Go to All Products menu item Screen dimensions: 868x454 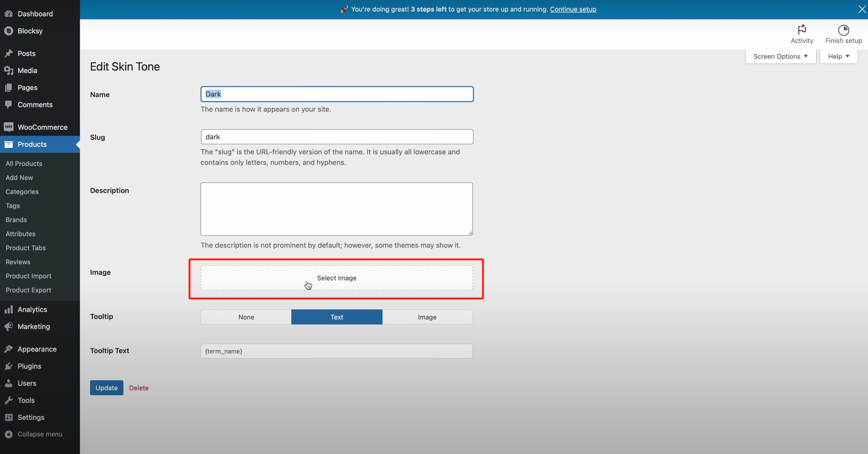[24, 163]
